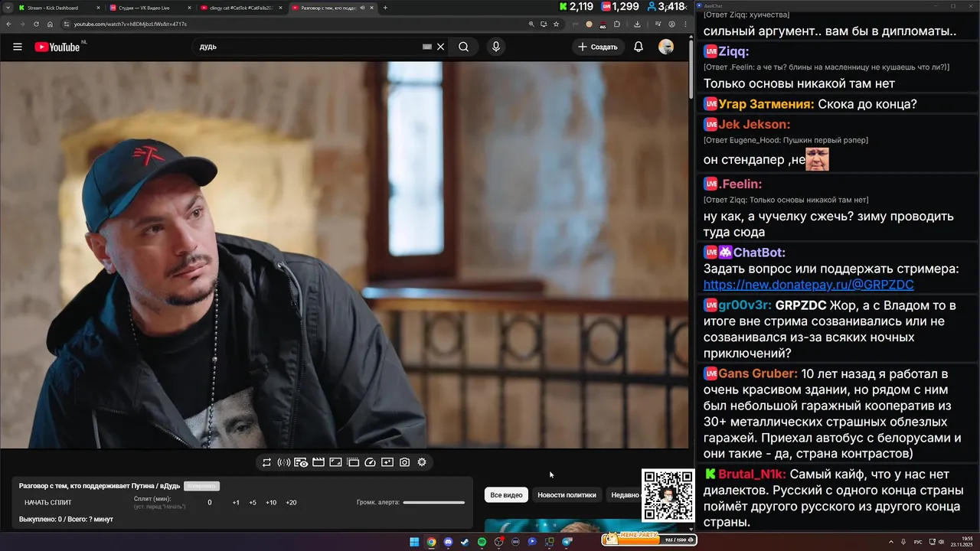Take a screenshot with camera icon
The height and width of the screenshot is (551, 980).
[x=404, y=462]
